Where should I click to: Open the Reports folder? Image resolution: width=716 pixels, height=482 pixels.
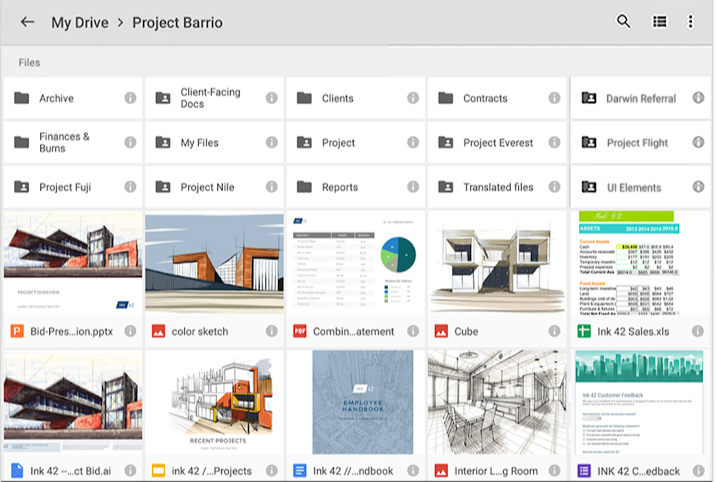coord(356,187)
